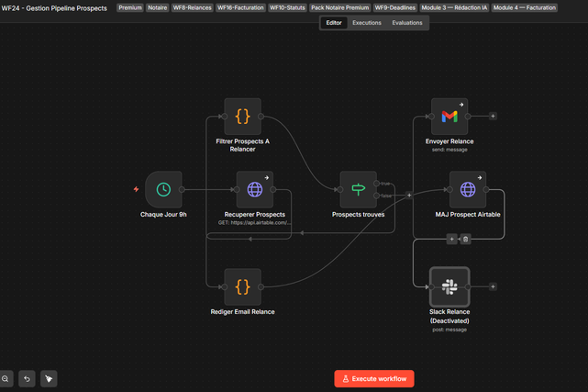
Task: Open the Recuperer Prospects HTTP request node
Action: click(255, 189)
